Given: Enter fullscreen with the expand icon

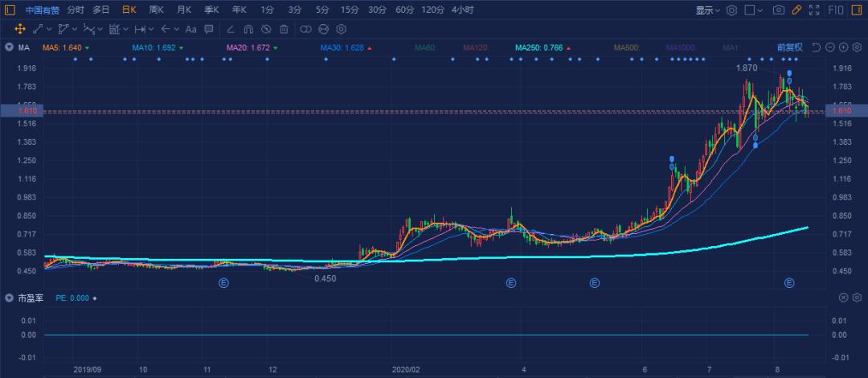Looking at the screenshot, I should (813, 10).
